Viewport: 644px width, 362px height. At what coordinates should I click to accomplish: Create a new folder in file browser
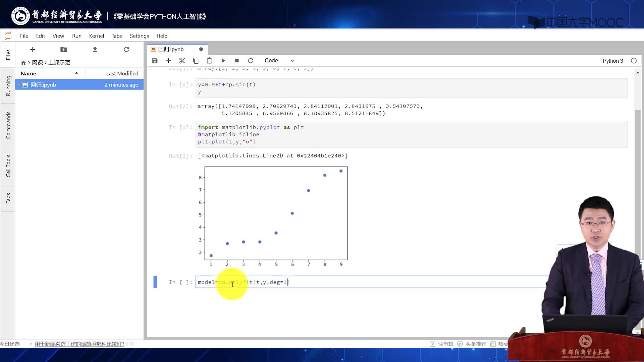64,50
